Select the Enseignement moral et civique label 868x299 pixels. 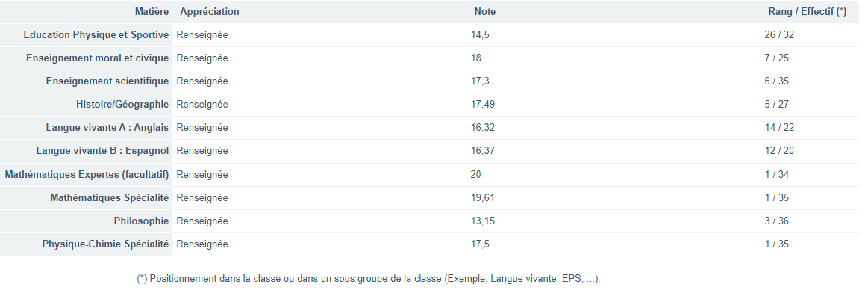[97, 58]
